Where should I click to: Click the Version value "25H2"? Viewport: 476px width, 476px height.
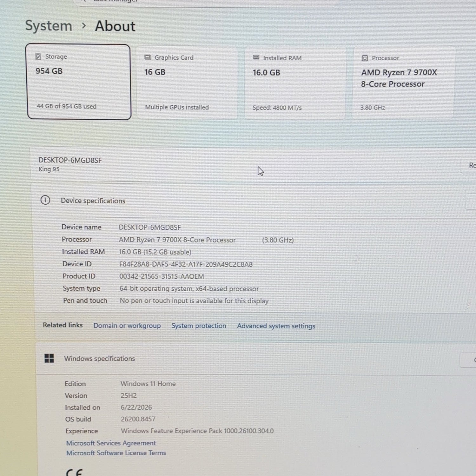point(129,395)
